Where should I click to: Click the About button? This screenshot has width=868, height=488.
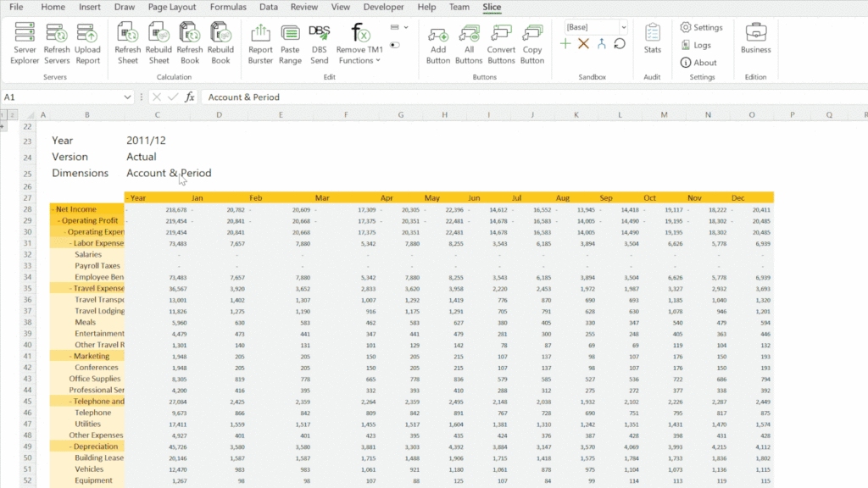(x=698, y=63)
